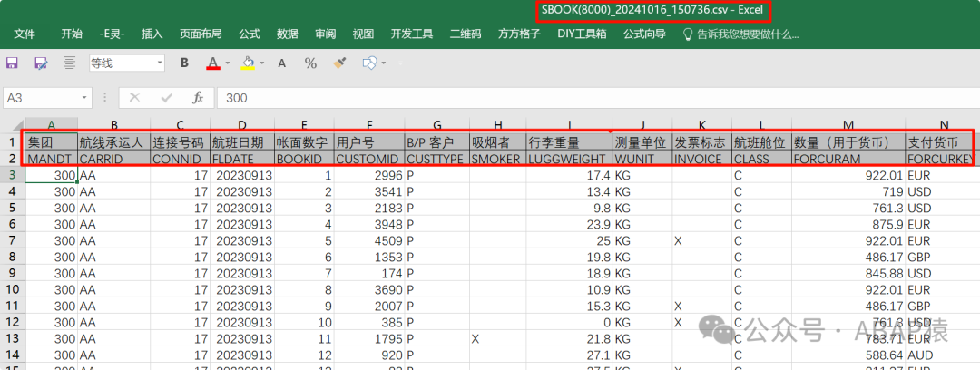Click the SMOKER cell in row 2

pyautogui.click(x=497, y=159)
